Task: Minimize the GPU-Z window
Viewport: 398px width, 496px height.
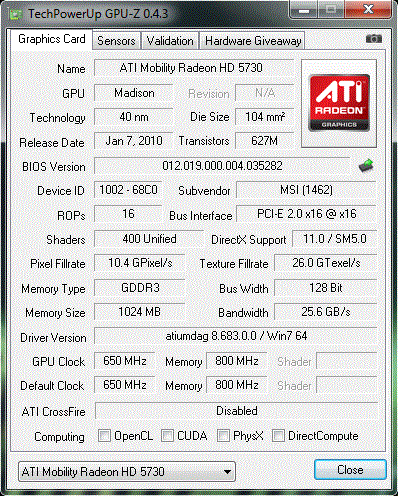Action: pos(304,10)
